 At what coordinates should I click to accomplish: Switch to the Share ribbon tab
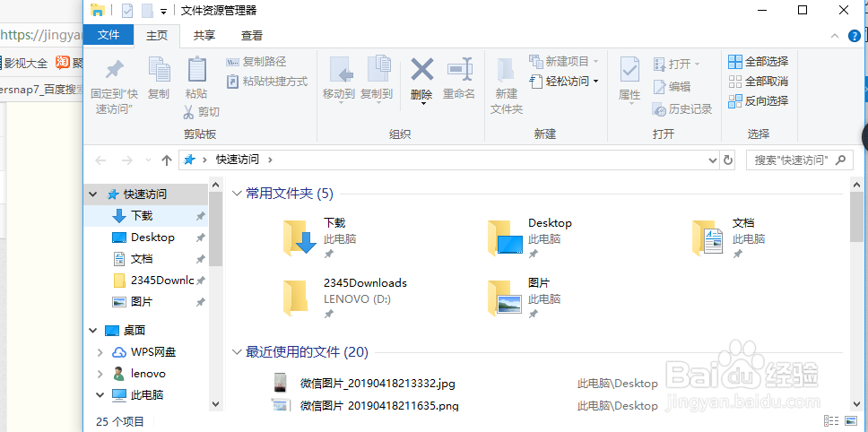[x=204, y=35]
